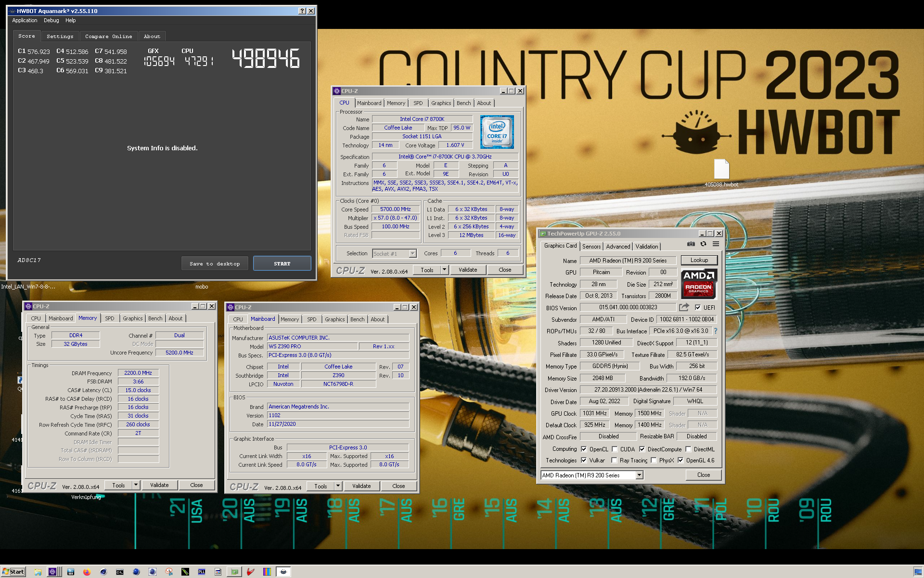Click Tools button in CPU-Z Memory window

point(118,485)
